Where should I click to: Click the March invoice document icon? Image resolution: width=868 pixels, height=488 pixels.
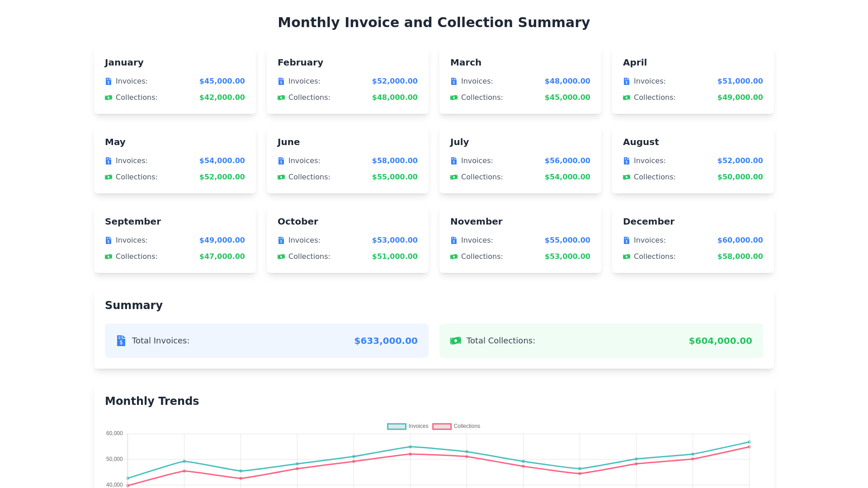point(453,81)
